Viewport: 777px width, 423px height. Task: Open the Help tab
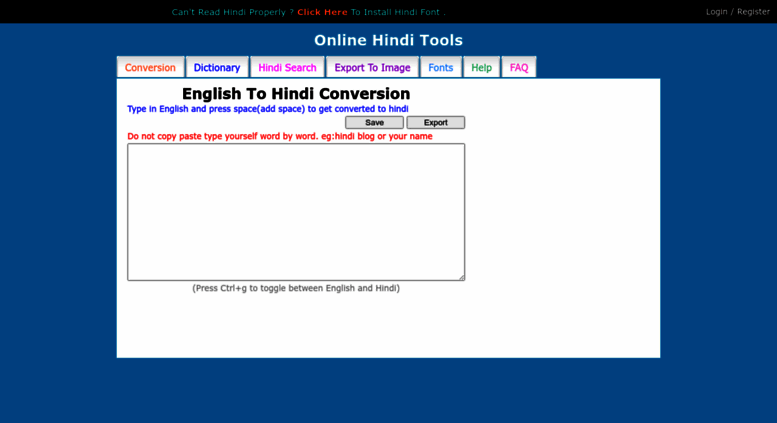click(x=481, y=68)
